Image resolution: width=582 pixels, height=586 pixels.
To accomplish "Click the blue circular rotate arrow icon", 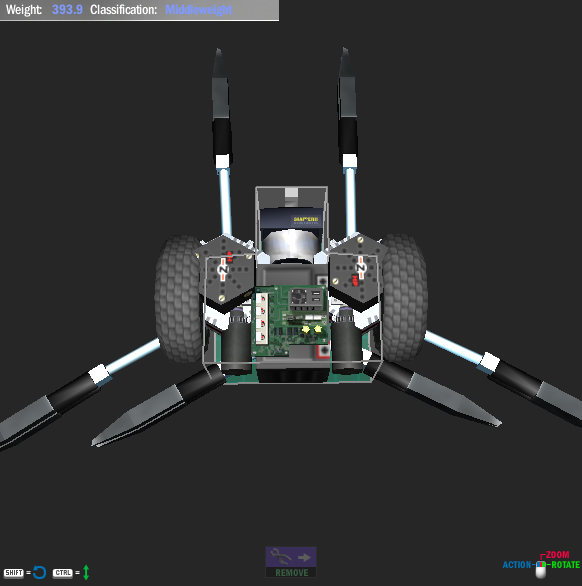I will [x=40, y=572].
